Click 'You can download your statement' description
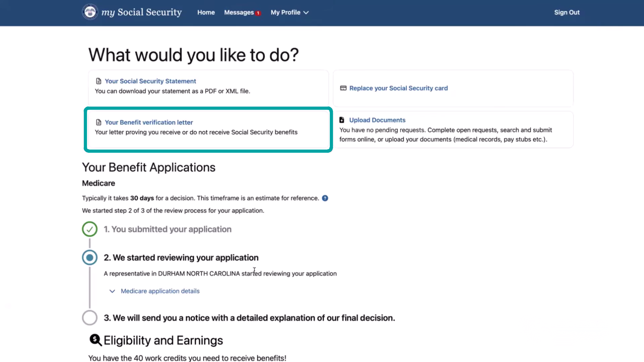Image resolution: width=644 pixels, height=362 pixels. pyautogui.click(x=172, y=91)
